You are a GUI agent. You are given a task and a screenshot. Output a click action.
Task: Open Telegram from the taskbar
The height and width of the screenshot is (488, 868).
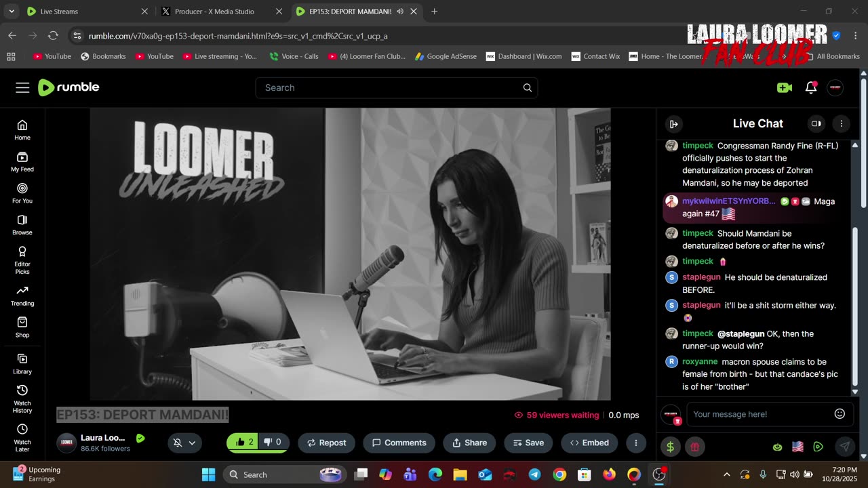click(x=534, y=474)
